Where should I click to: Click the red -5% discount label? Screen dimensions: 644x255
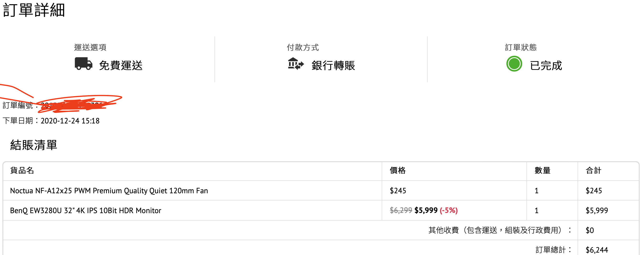click(449, 210)
